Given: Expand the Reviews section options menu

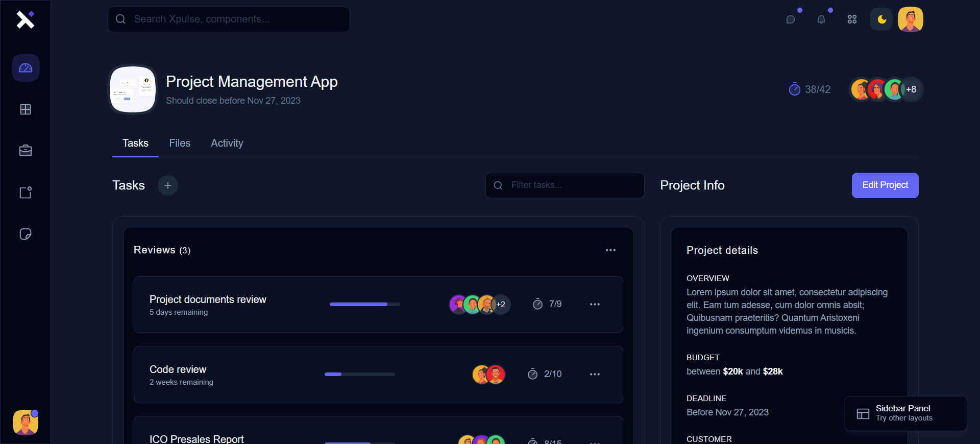Looking at the screenshot, I should pos(610,250).
